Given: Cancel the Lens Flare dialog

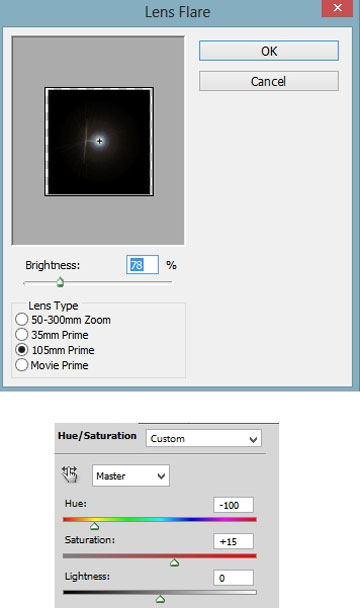Looking at the screenshot, I should coord(268,81).
